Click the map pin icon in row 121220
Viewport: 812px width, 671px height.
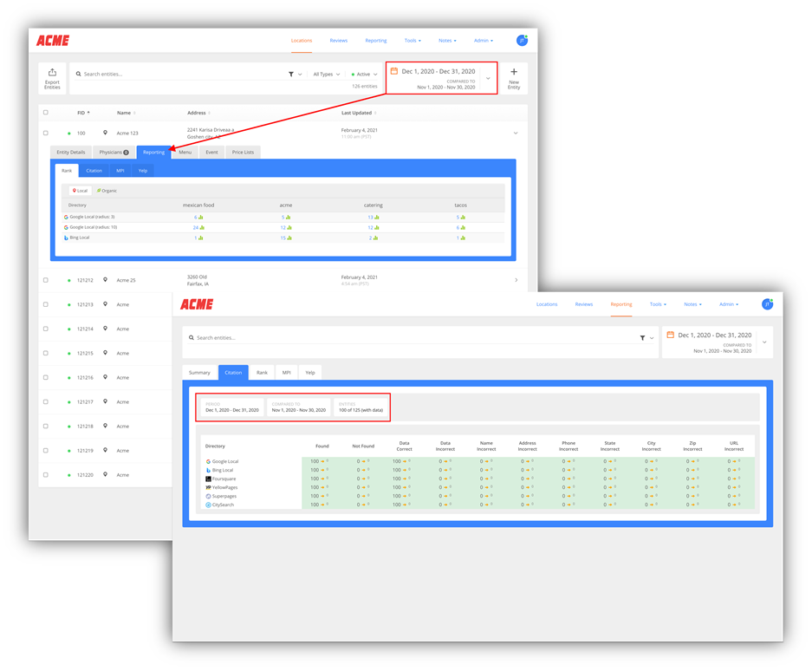click(105, 474)
